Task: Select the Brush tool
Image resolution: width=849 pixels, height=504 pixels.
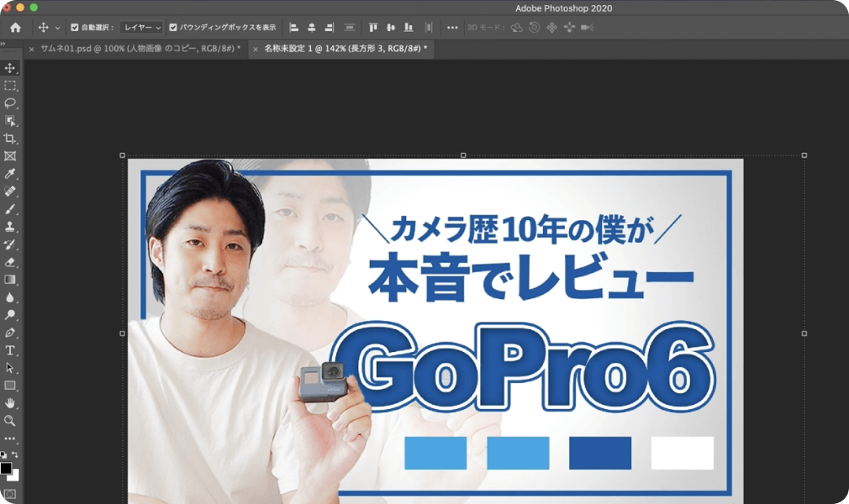Action: coord(10,209)
